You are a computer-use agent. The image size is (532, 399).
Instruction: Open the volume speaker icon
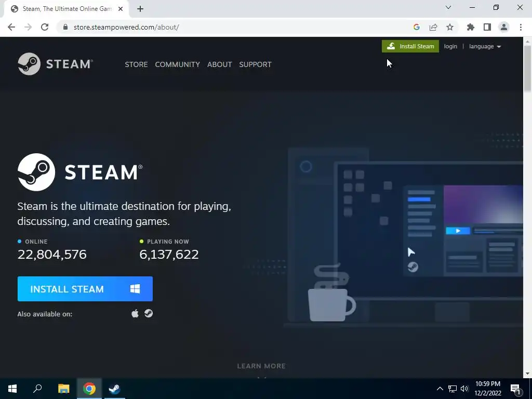point(464,389)
